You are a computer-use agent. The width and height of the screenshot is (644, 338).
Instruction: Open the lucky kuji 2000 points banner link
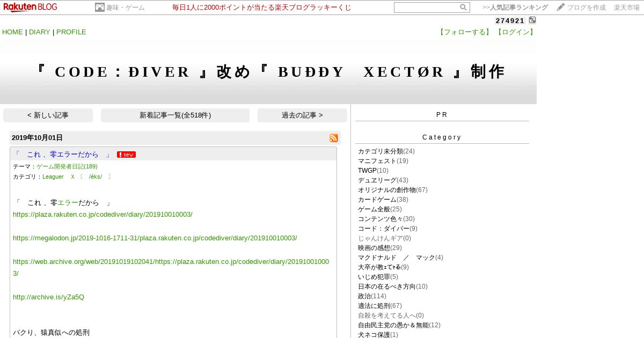click(x=262, y=8)
